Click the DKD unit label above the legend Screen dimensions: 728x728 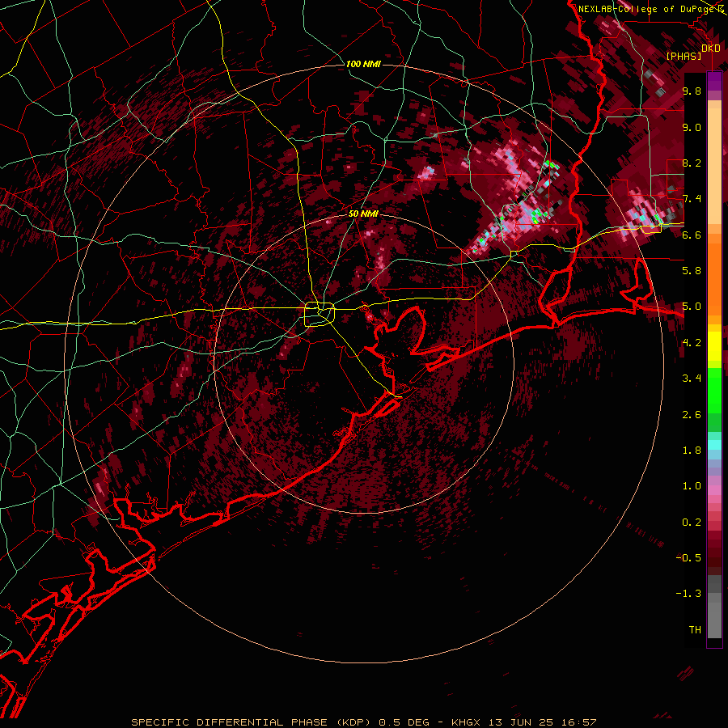click(x=711, y=48)
